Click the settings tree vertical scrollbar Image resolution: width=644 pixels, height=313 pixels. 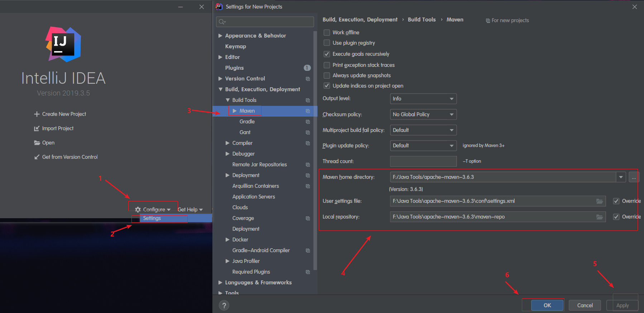point(315,150)
